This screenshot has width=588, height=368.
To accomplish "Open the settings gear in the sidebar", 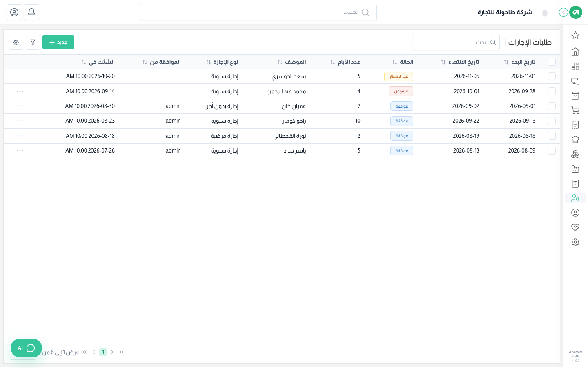I will pos(575,242).
